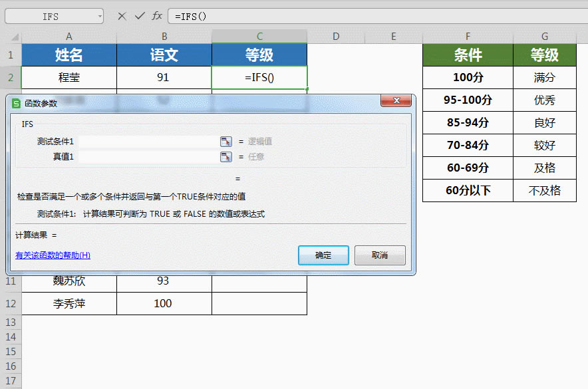The width and height of the screenshot is (588, 389).
Task: Click the cell containing 60-69分
Action: tap(468, 168)
